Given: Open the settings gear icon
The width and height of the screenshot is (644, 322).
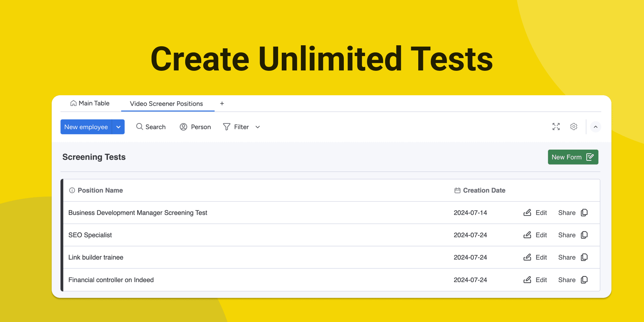Looking at the screenshot, I should [574, 126].
